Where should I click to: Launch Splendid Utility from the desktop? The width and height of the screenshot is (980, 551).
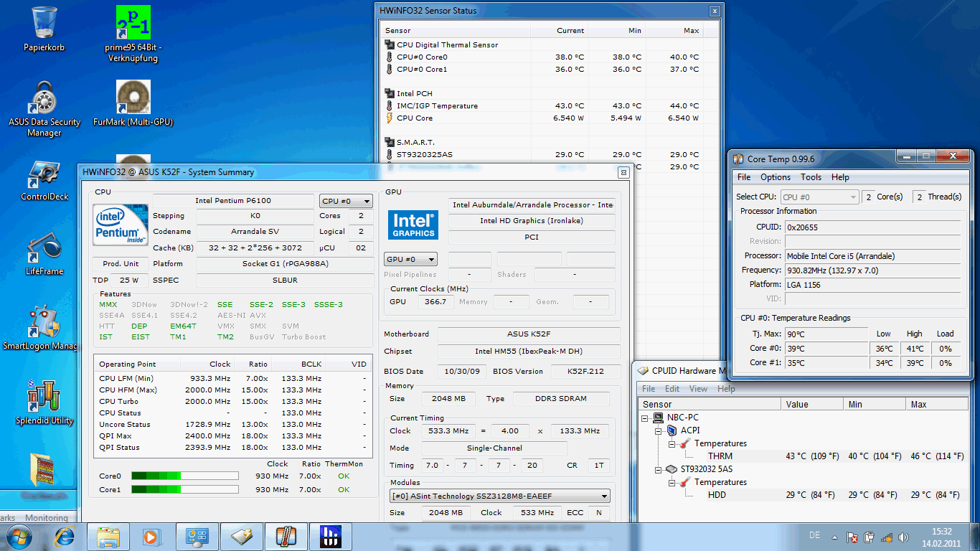coord(44,404)
